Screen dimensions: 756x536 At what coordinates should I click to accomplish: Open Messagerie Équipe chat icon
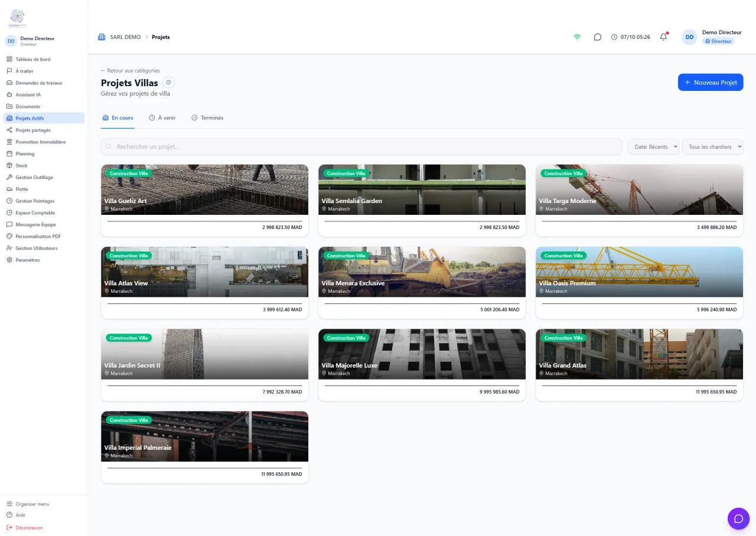[9, 224]
